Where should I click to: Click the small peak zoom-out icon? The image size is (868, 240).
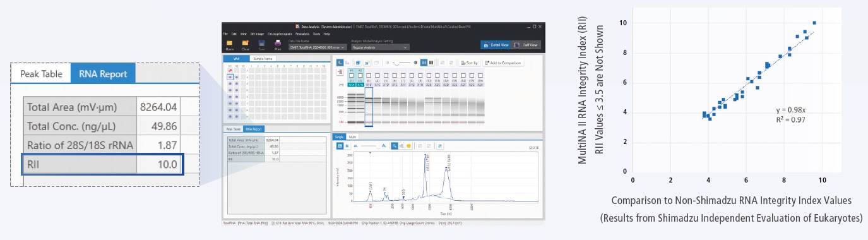point(356,146)
